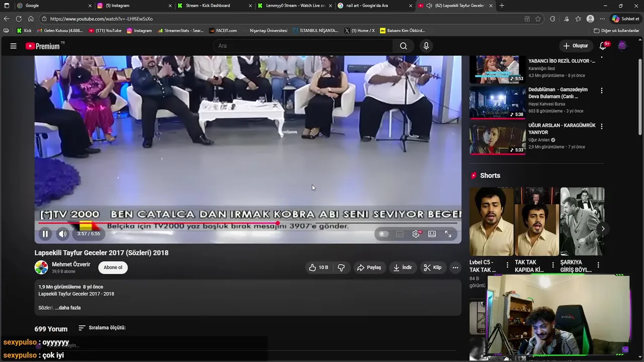Add this page to favorites star
The image size is (644, 362).
(x=538, y=19)
